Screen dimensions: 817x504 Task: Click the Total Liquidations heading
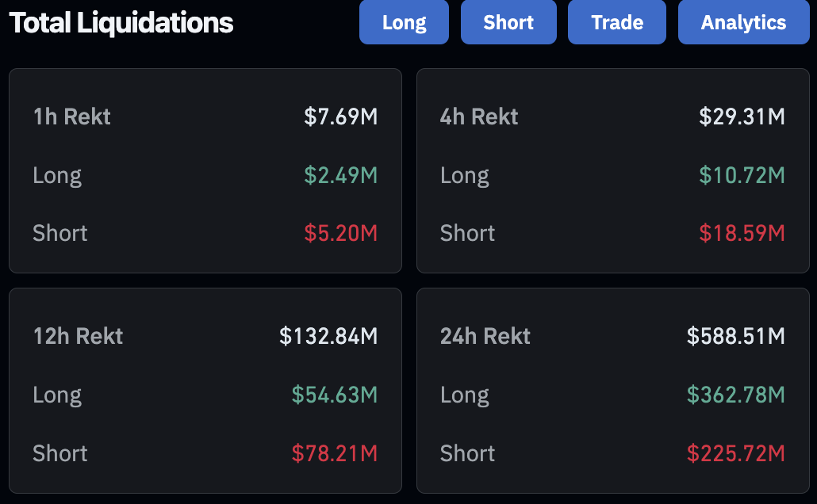pyautogui.click(x=120, y=22)
